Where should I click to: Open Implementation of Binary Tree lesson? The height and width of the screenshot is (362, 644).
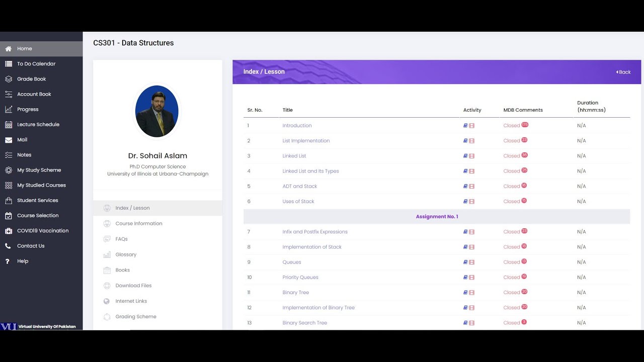(x=318, y=308)
